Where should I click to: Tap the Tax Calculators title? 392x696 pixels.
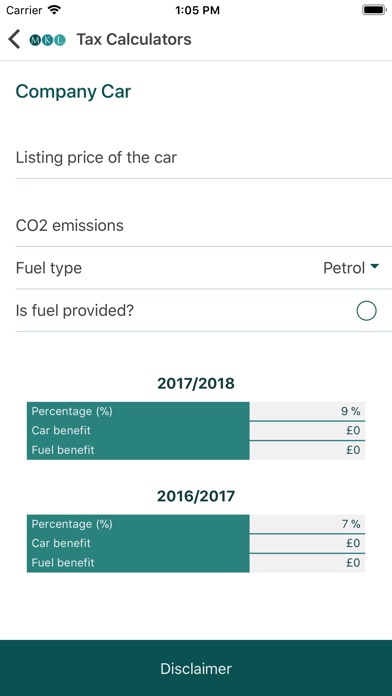(x=134, y=40)
